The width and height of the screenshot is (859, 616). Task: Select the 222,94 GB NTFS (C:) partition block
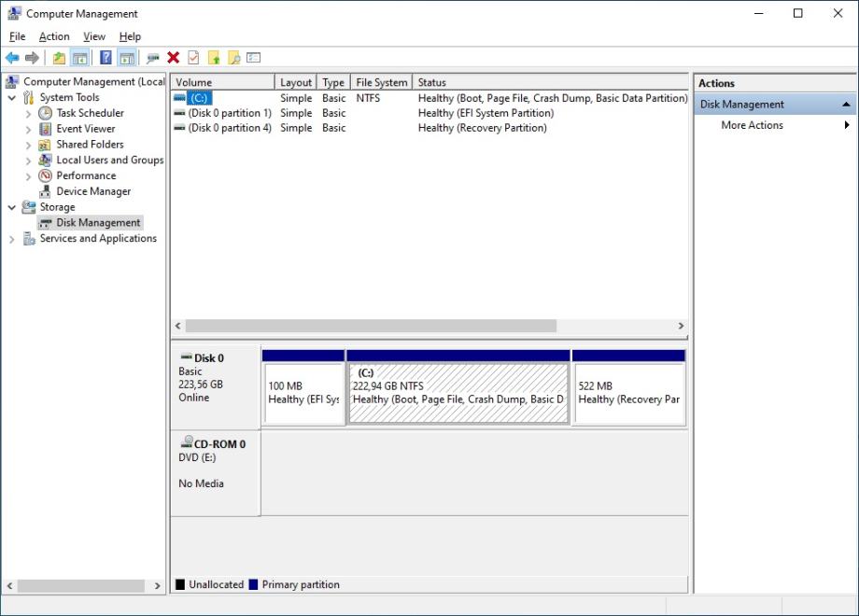[x=458, y=393]
